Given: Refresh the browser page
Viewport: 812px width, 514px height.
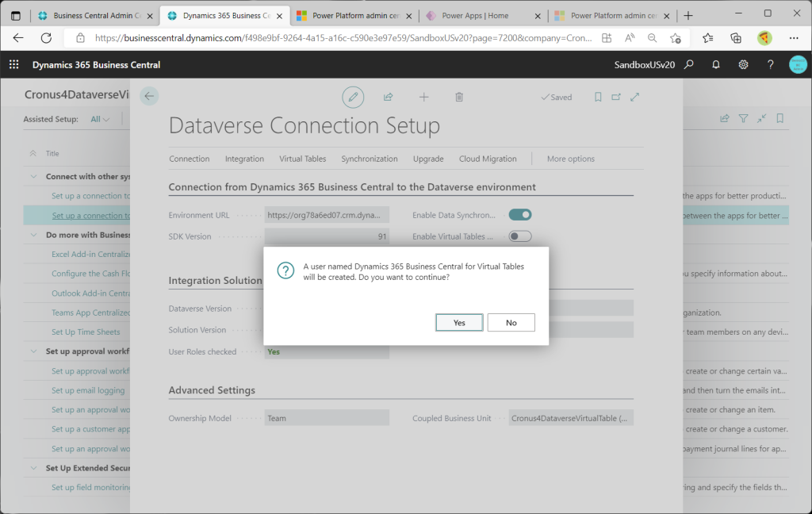Looking at the screenshot, I should pos(46,38).
